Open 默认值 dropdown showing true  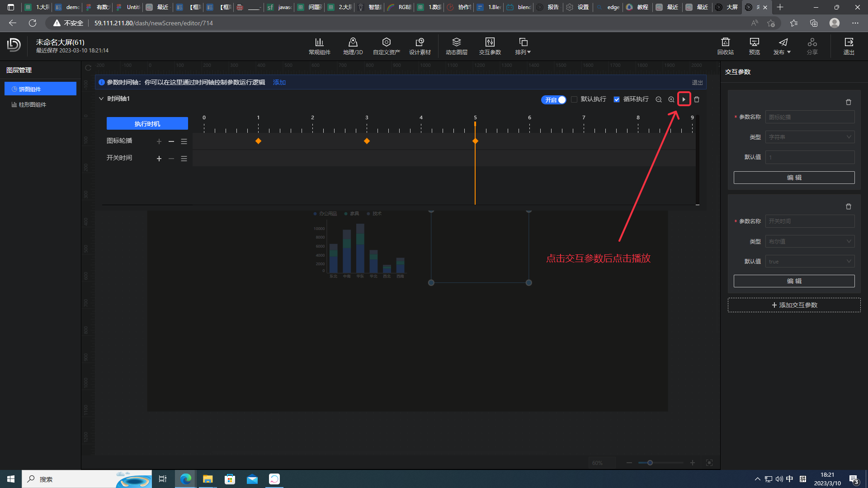coord(810,262)
